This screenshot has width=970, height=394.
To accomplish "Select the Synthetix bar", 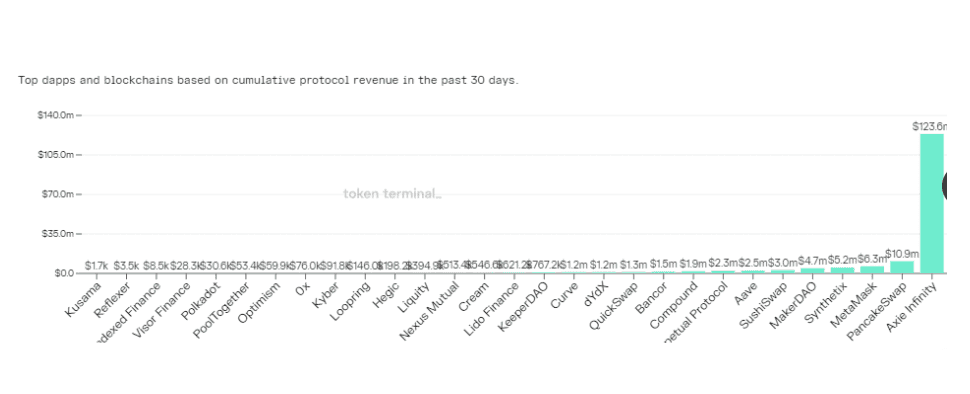I will point(842,270).
